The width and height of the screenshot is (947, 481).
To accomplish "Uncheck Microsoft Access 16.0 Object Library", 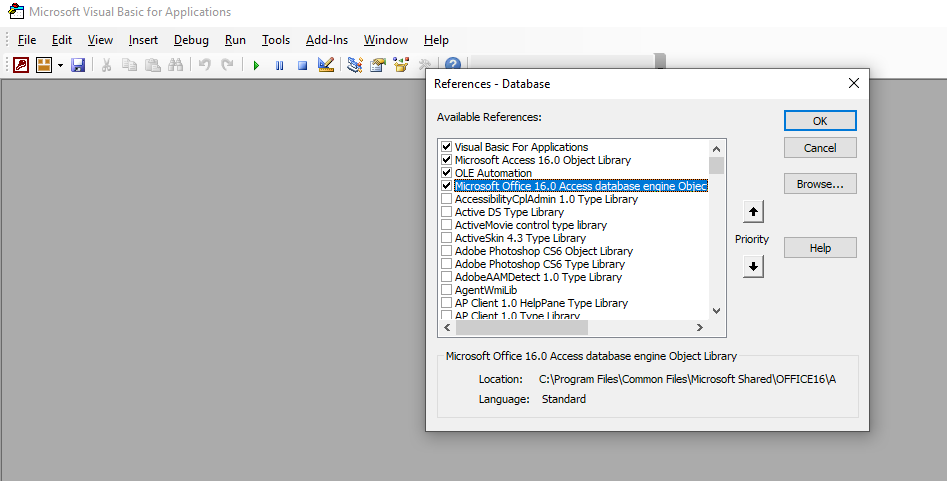I will coord(446,160).
